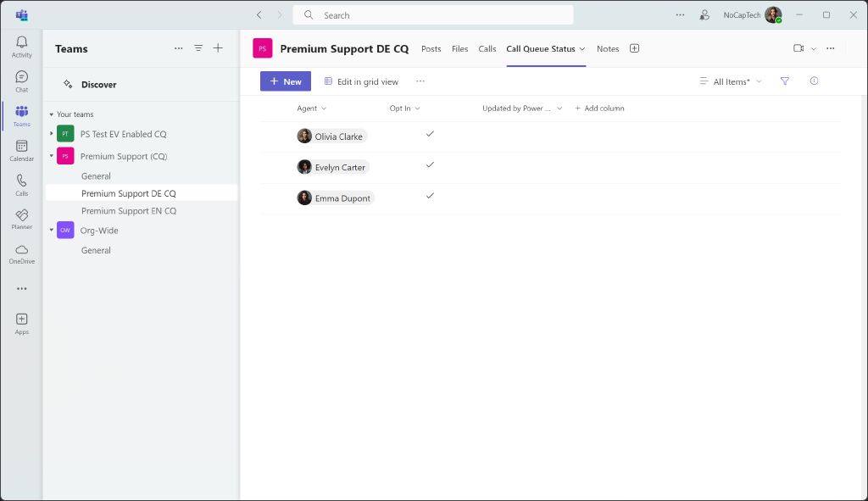Viewport: 868px width, 501px height.
Task: Toggle Emma Dupont's Opt In checkmark
Action: [430, 196]
